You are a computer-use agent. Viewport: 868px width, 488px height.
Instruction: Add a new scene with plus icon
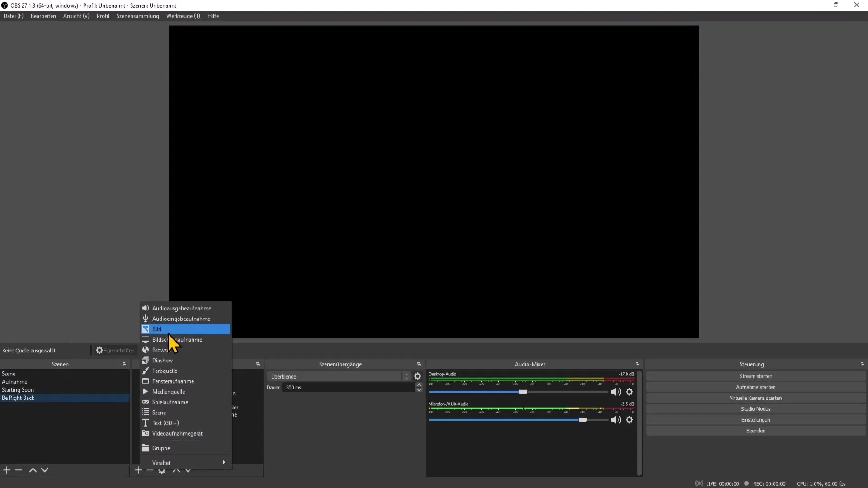(7, 470)
